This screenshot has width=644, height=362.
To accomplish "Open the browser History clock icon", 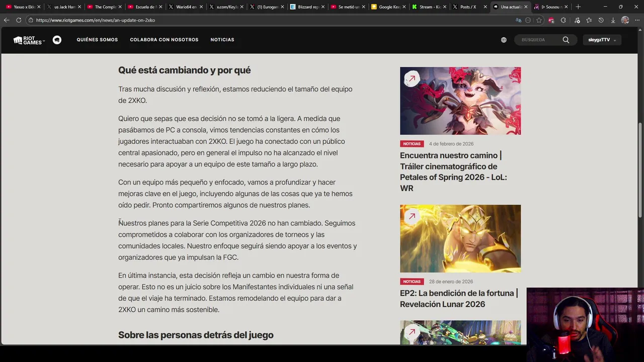I will coord(601,20).
